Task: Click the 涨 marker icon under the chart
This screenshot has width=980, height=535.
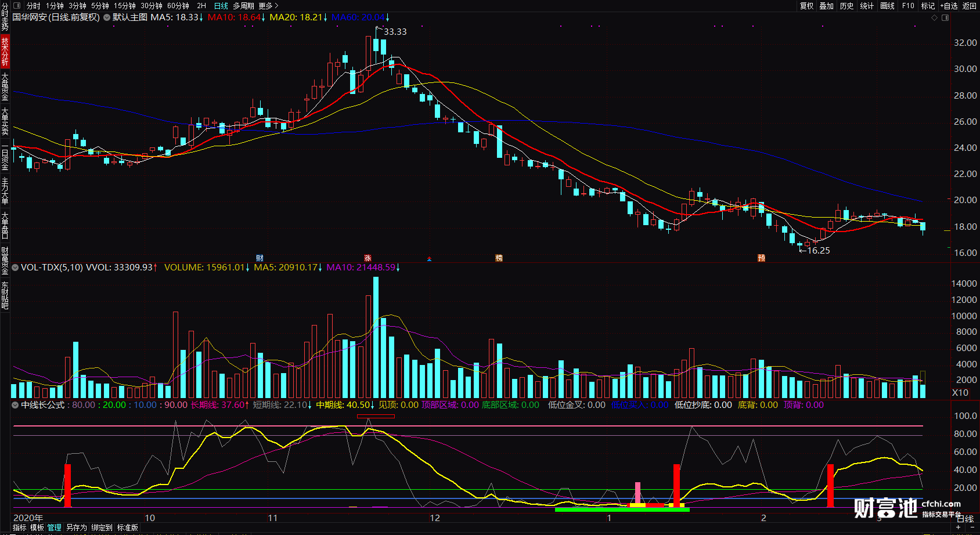Action: pos(368,258)
